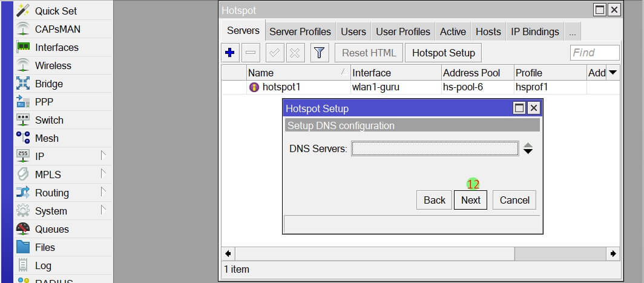Viewport: 644px width, 283px height.
Task: Select Bridge in the left menu
Action: click(48, 84)
